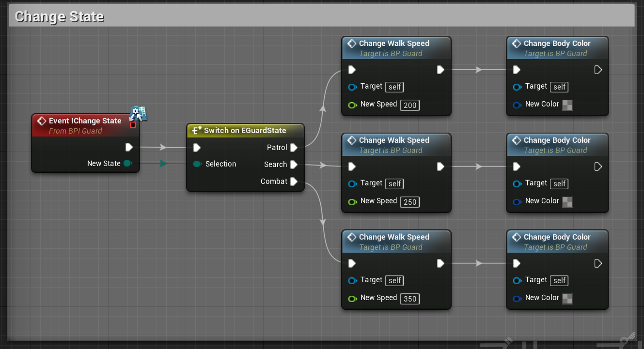644x349 pixels.
Task: Click the Change State title header
Action: [59, 15]
